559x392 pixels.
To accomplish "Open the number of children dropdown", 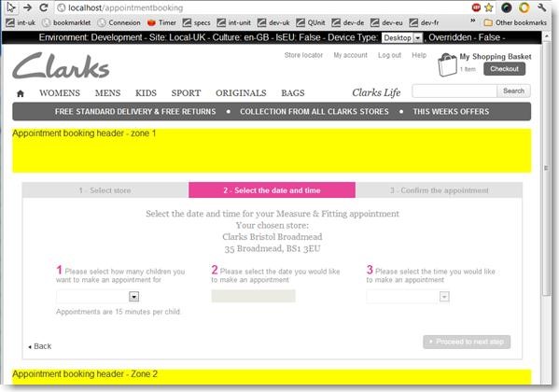I will [x=98, y=297].
